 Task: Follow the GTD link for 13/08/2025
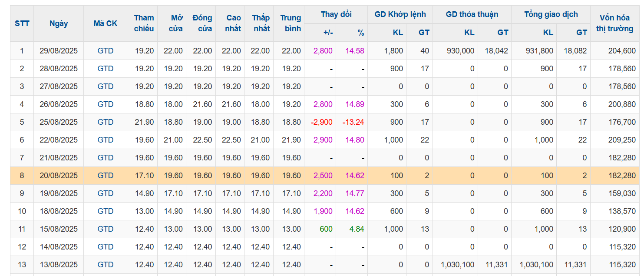tap(106, 265)
